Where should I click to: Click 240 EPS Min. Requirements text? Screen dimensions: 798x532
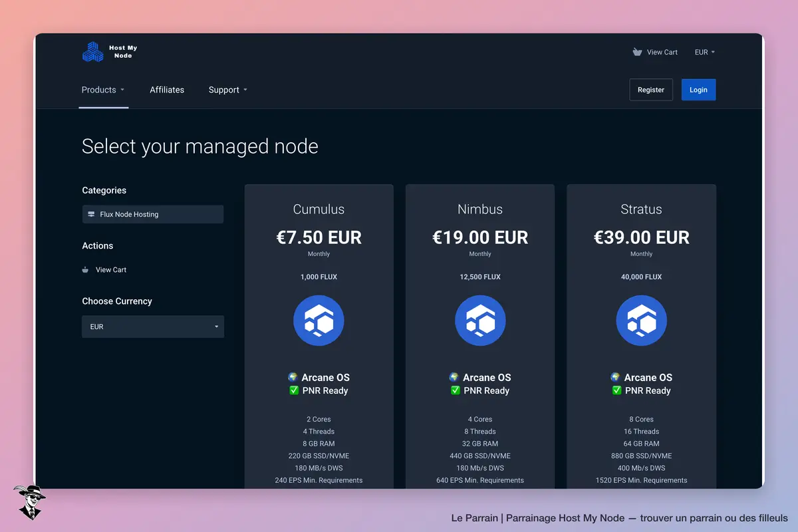319,480
